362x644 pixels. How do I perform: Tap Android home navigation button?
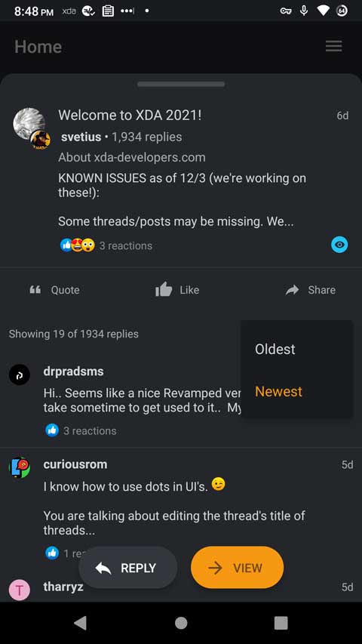(181, 623)
